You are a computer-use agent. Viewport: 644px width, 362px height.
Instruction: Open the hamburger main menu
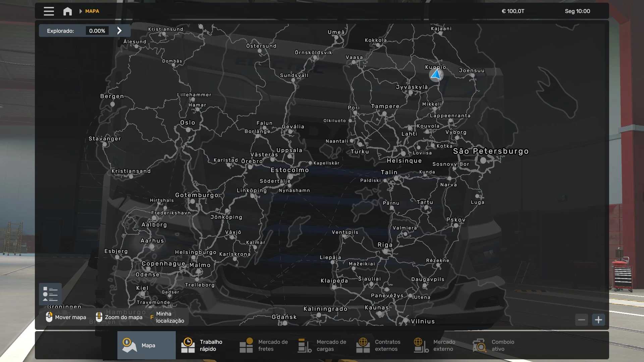[49, 11]
